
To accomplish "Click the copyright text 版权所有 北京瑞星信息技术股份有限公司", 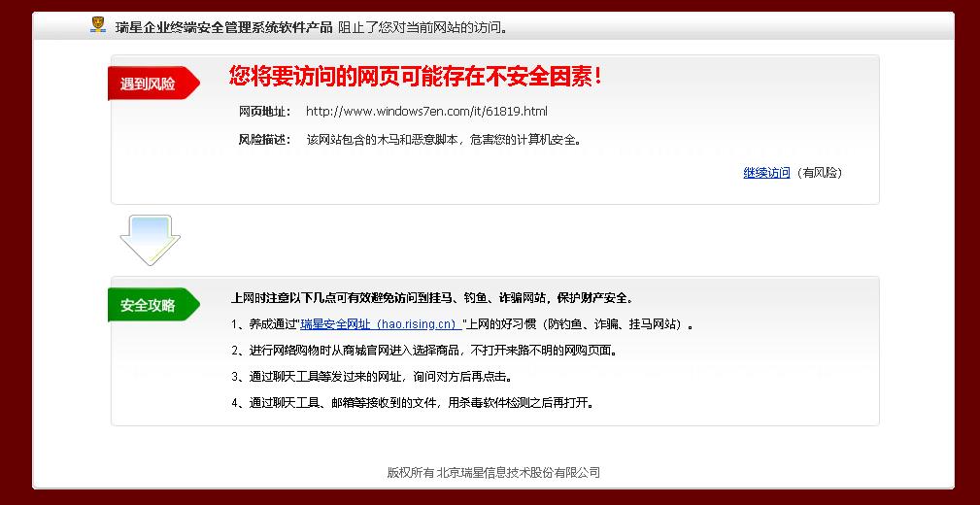I will click(x=493, y=473).
